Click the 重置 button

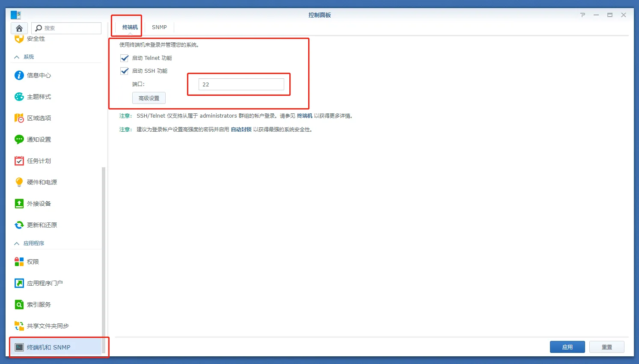607,347
